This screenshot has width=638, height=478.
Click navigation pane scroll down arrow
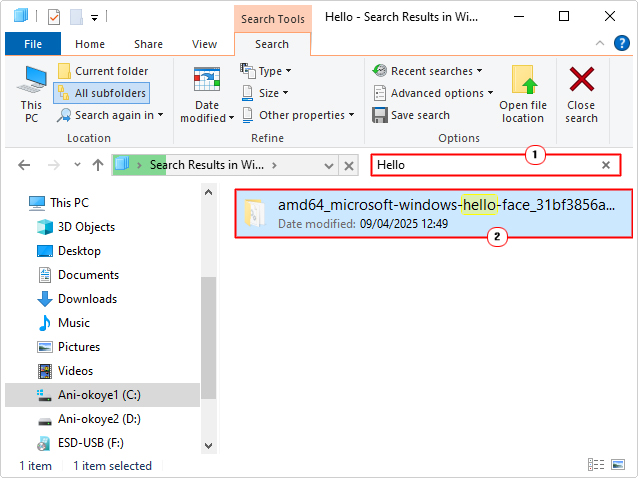(208, 445)
